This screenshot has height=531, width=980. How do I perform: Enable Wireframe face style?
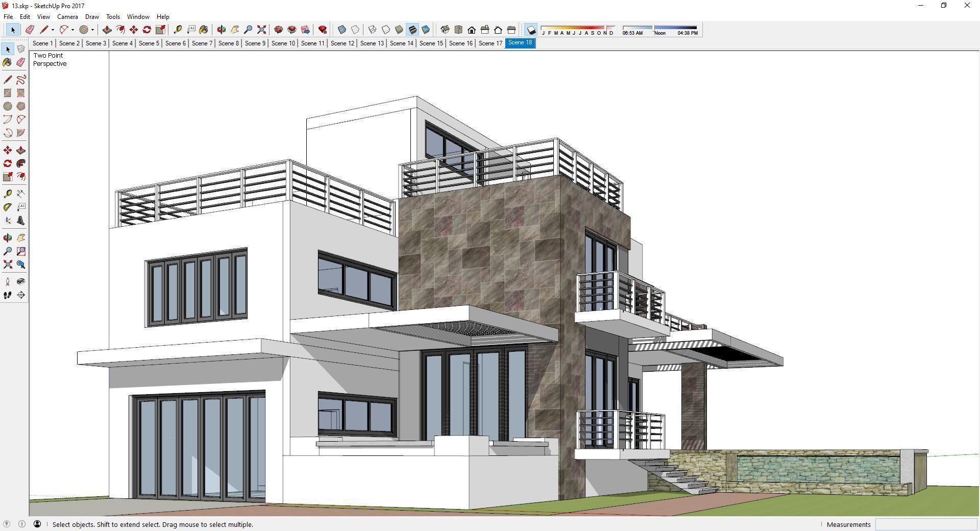pyautogui.click(x=373, y=30)
